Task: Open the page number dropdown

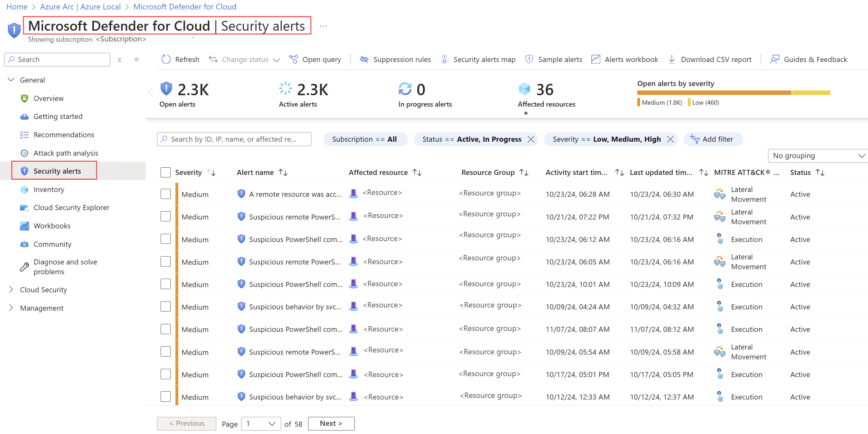Action: (x=261, y=424)
